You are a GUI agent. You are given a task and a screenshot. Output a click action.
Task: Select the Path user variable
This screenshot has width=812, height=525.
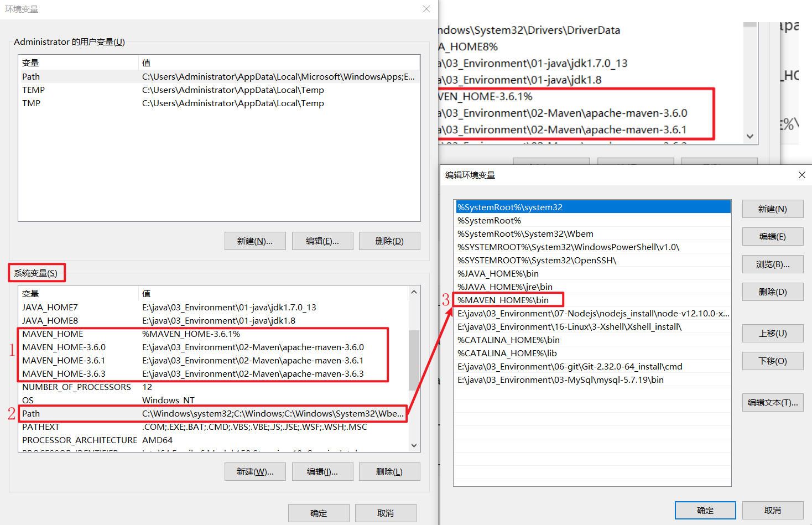pyautogui.click(x=83, y=76)
